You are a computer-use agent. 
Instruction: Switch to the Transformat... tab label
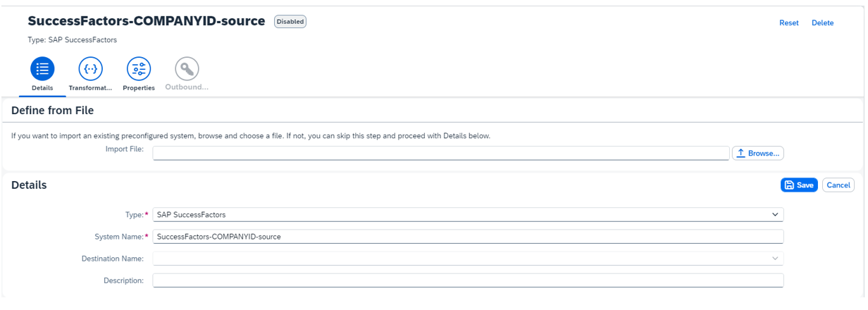pos(90,88)
